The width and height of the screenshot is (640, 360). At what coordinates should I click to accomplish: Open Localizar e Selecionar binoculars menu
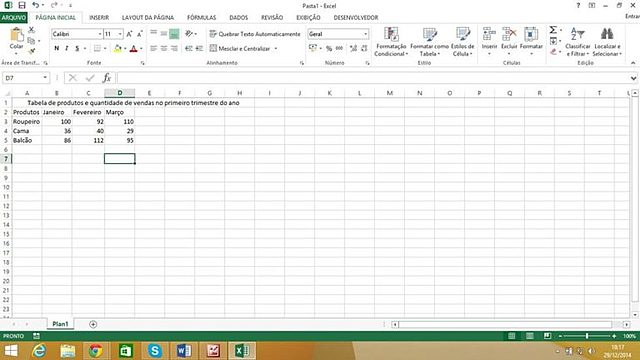pyautogui.click(x=607, y=42)
